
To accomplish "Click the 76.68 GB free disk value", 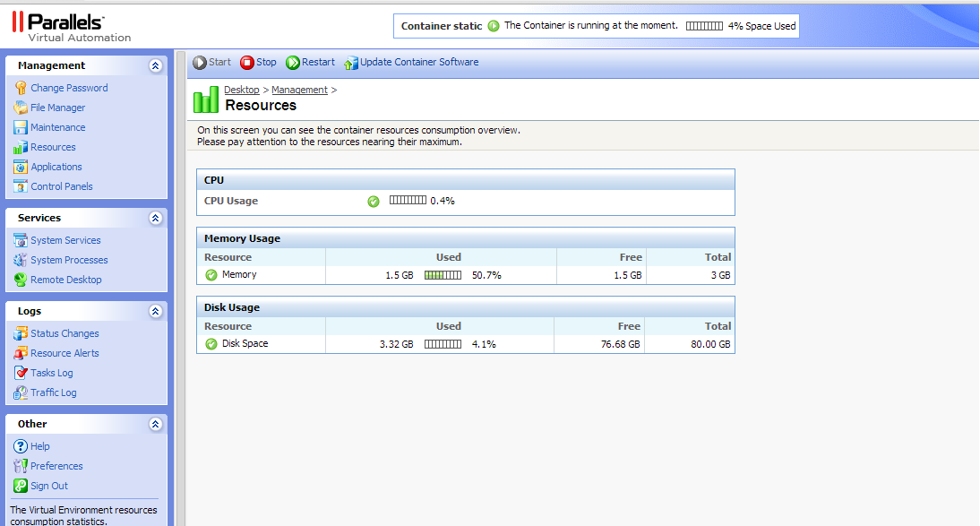I will pyautogui.click(x=621, y=344).
